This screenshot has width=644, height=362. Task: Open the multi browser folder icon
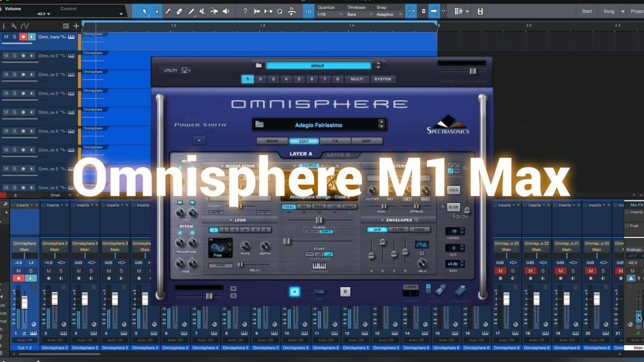click(x=259, y=65)
